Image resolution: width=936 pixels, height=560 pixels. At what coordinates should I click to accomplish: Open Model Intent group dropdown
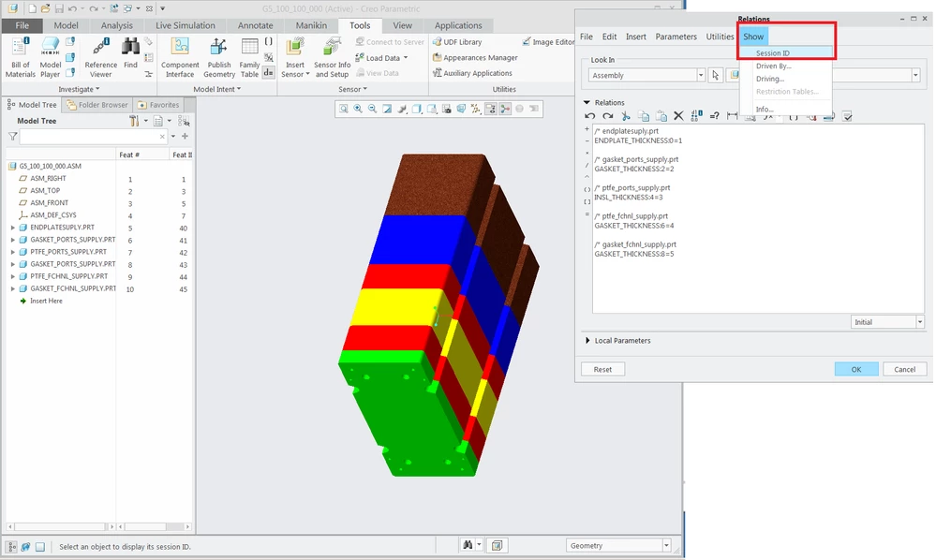pyautogui.click(x=216, y=89)
